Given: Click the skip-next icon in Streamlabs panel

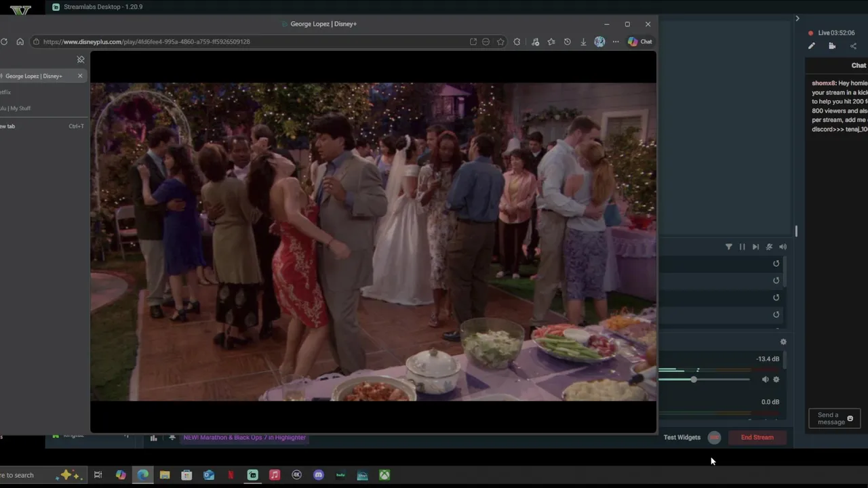Looking at the screenshot, I should [x=755, y=247].
